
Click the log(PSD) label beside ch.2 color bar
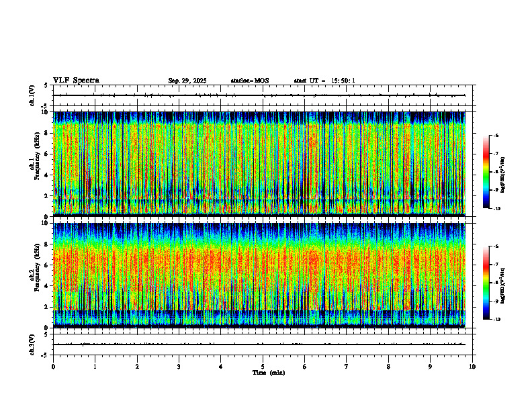503,285
